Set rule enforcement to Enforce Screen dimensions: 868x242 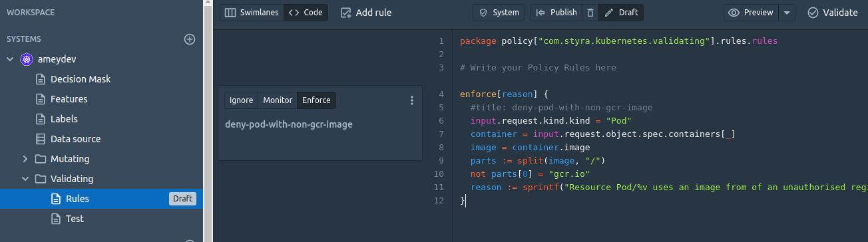[316, 100]
